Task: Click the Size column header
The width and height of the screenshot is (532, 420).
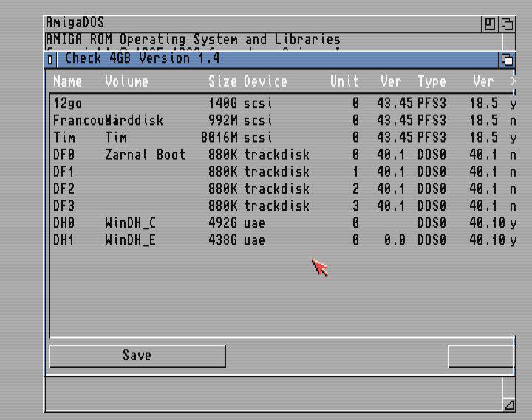Action: click(x=222, y=81)
